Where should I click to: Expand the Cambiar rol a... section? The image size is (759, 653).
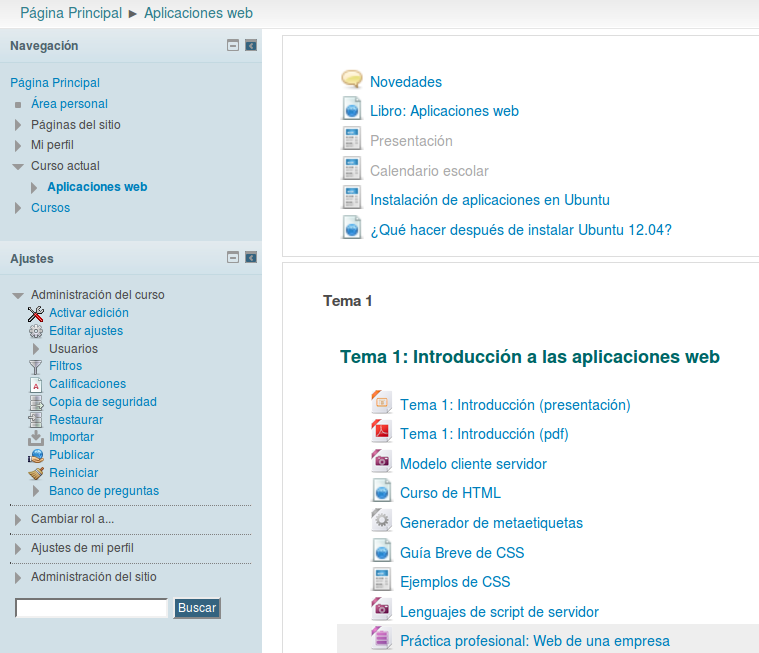pos(18,520)
